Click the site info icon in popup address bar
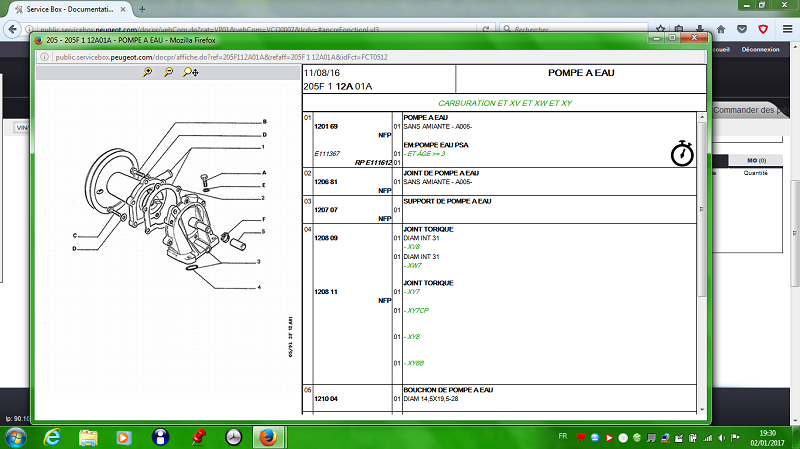The height and width of the screenshot is (449, 800). (44, 57)
